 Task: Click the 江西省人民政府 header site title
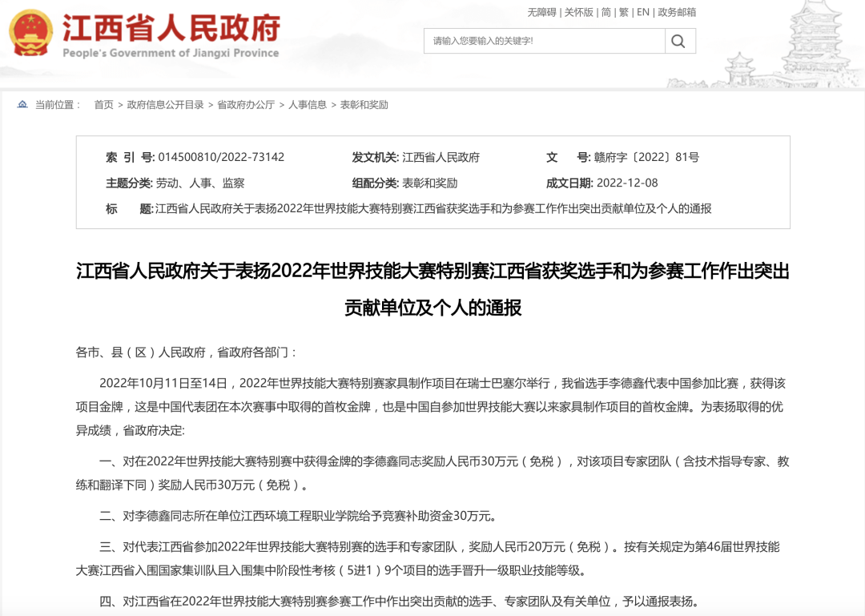click(171, 29)
